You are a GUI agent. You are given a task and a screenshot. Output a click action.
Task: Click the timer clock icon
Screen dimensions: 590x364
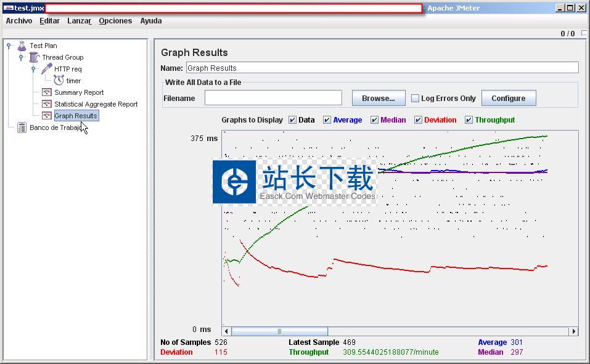pos(59,81)
